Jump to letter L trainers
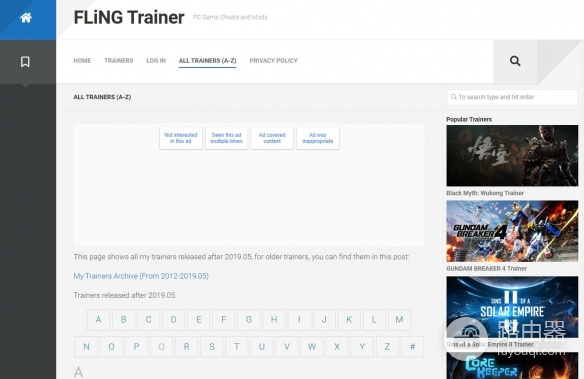584x379 pixels. click(374, 319)
